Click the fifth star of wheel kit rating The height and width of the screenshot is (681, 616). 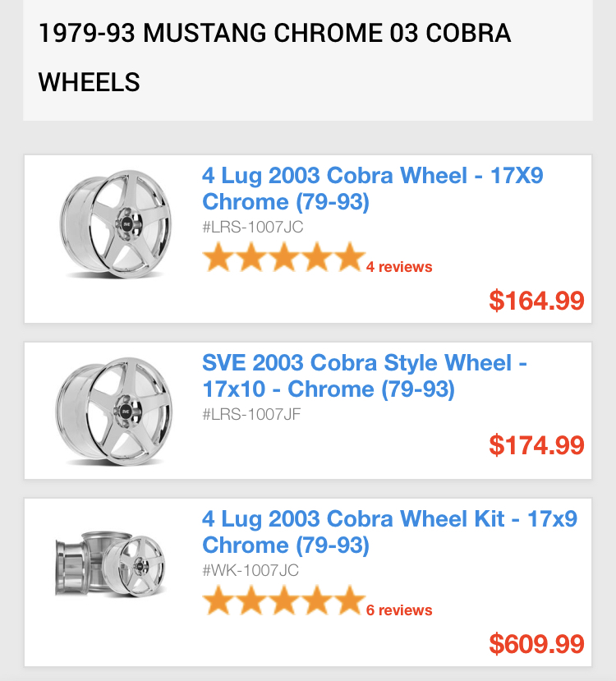tap(350, 600)
